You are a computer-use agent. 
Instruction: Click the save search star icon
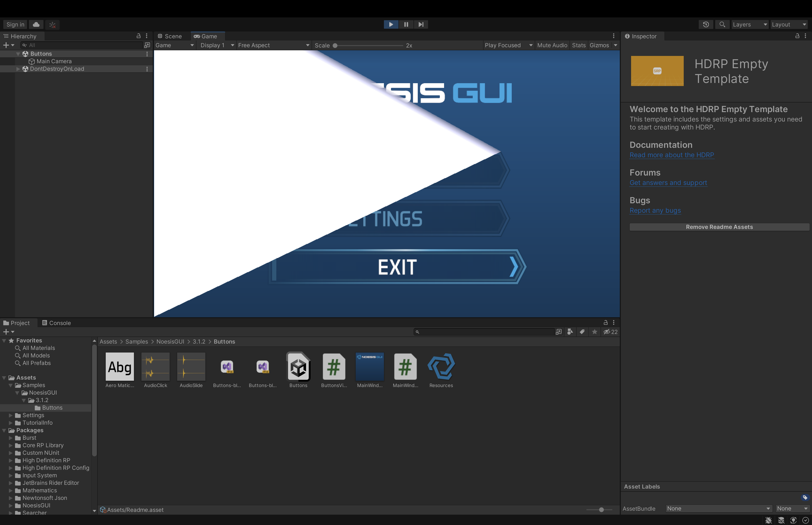[595, 332]
